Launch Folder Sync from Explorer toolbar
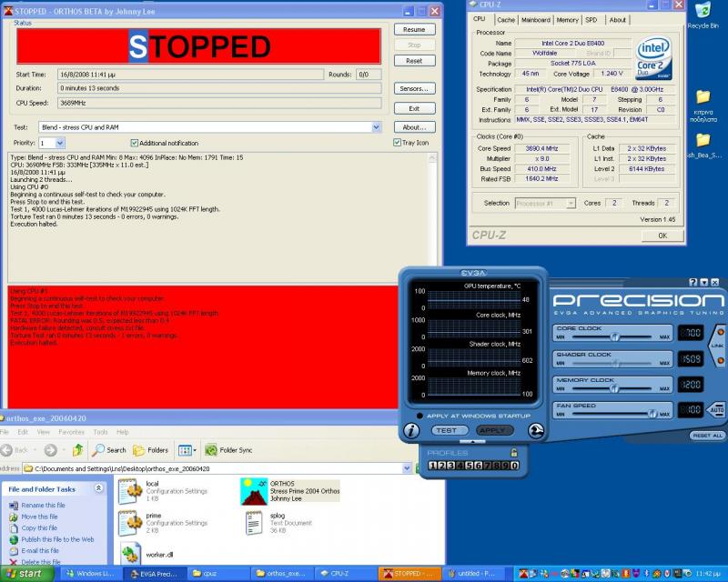This screenshot has width=728, height=582. (x=229, y=450)
